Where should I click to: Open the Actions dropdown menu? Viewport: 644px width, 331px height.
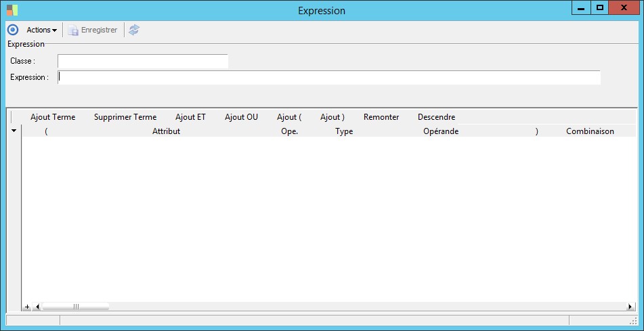coord(41,30)
